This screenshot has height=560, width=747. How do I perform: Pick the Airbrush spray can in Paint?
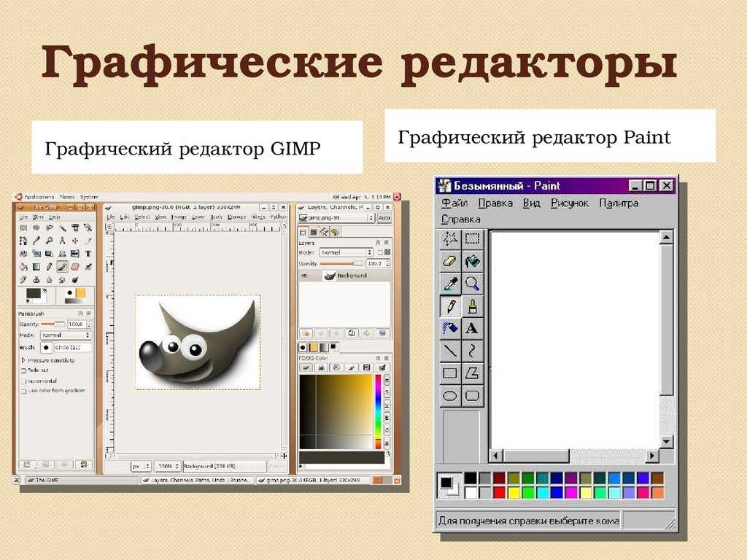[450, 329]
